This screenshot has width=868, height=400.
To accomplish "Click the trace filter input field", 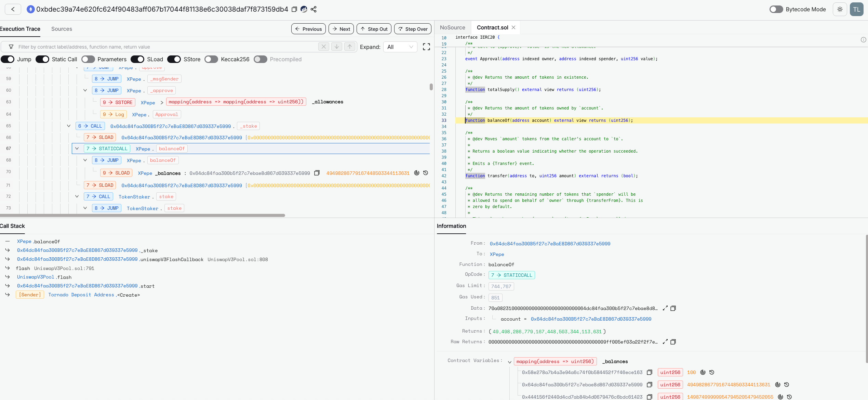I will coord(164,47).
